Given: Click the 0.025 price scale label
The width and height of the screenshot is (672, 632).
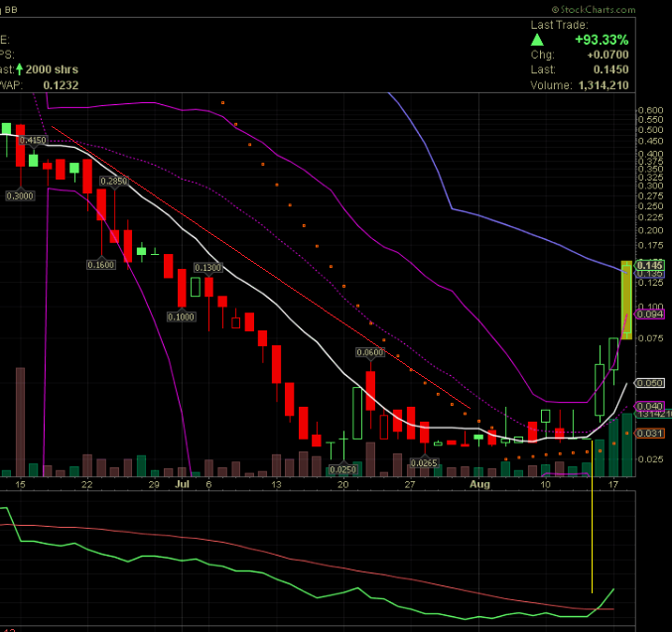Looking at the screenshot, I should pos(650,459).
